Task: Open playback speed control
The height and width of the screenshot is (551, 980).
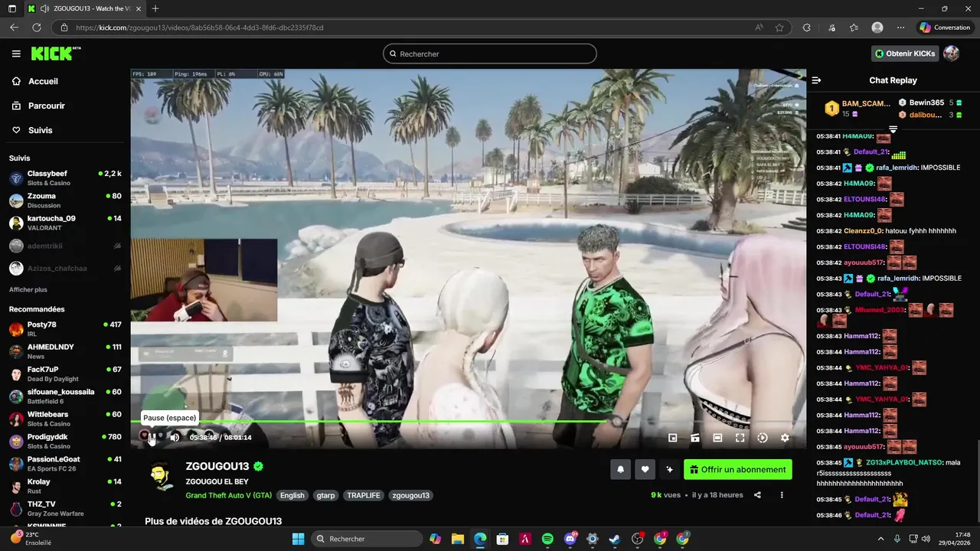Action: (x=762, y=438)
